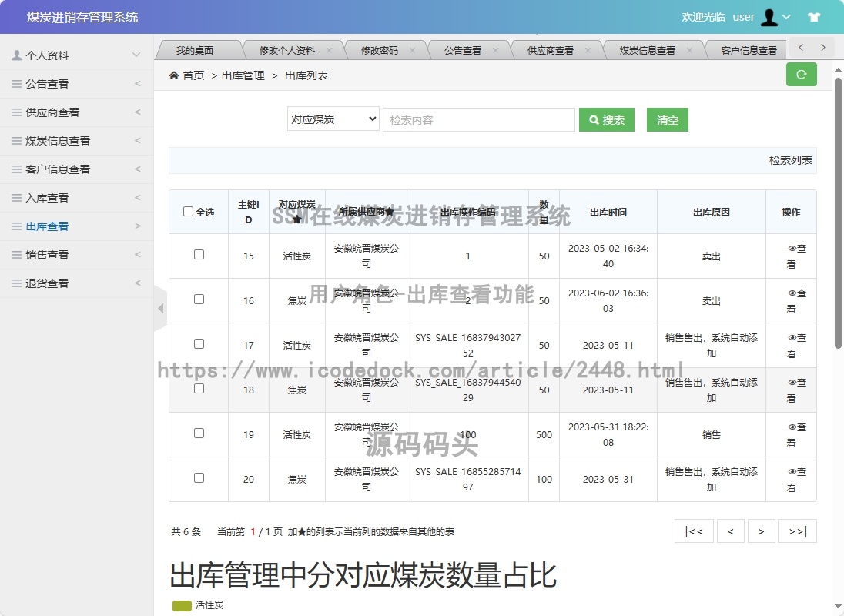The height and width of the screenshot is (616, 844).
Task: Go to previous page < button
Action: pos(731,531)
